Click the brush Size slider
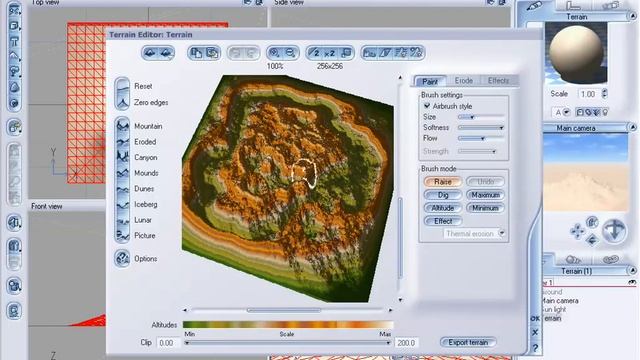 481,117
